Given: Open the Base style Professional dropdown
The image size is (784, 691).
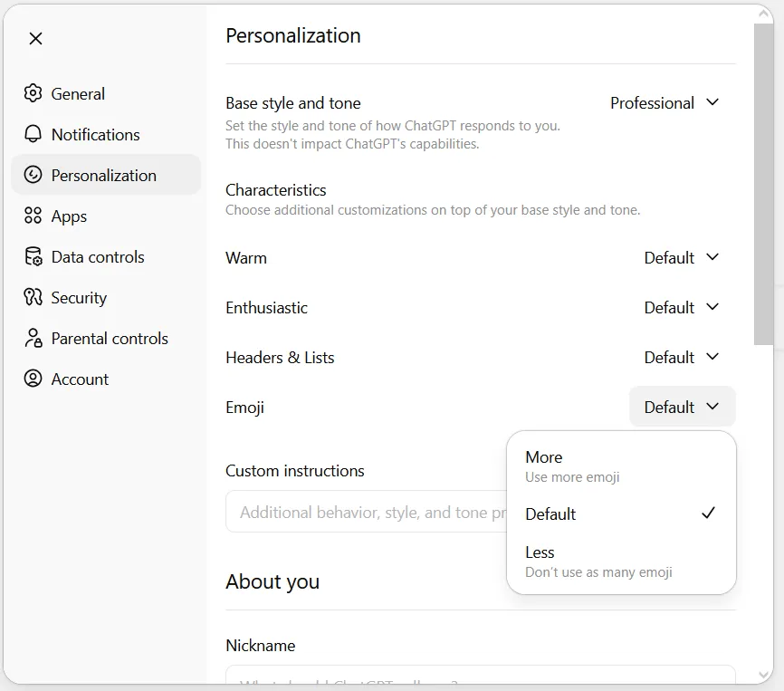Looking at the screenshot, I should click(x=664, y=103).
